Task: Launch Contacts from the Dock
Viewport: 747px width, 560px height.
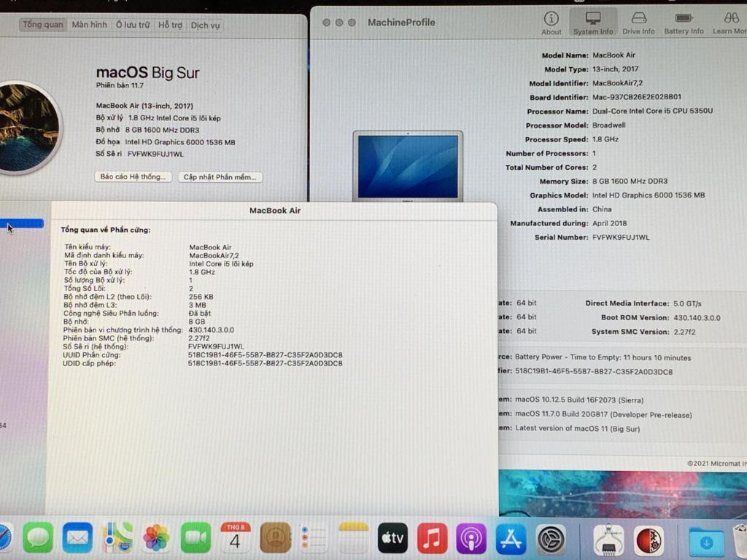Action: click(275, 538)
